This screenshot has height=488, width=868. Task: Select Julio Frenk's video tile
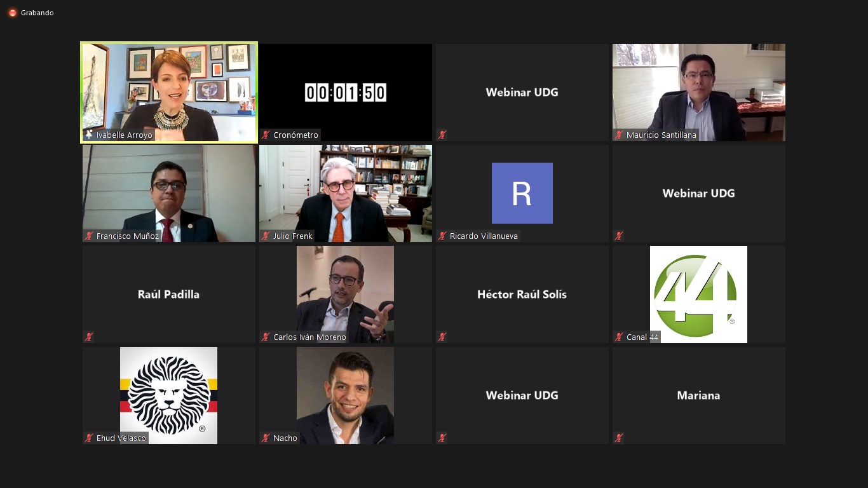click(346, 193)
